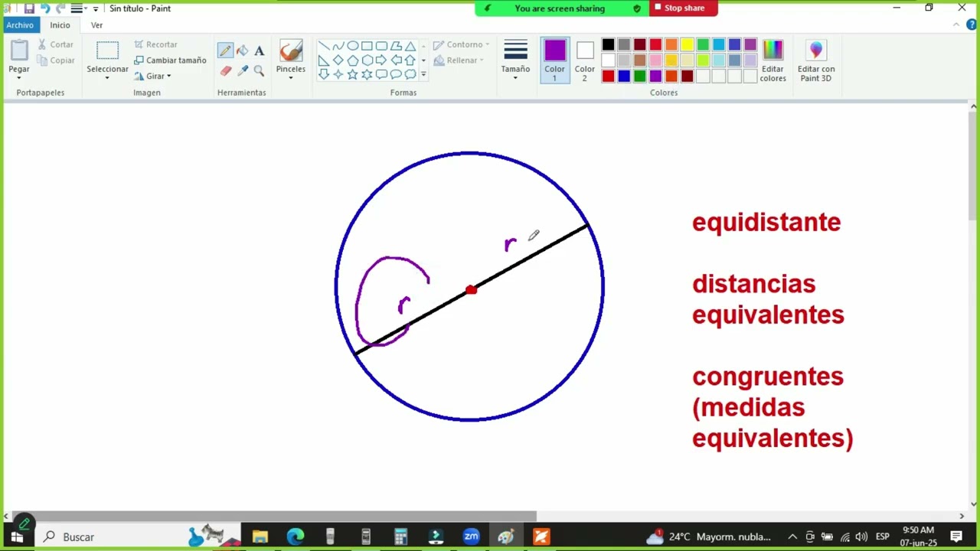
Task: Switch to the Inicio tab
Action: tap(60, 24)
